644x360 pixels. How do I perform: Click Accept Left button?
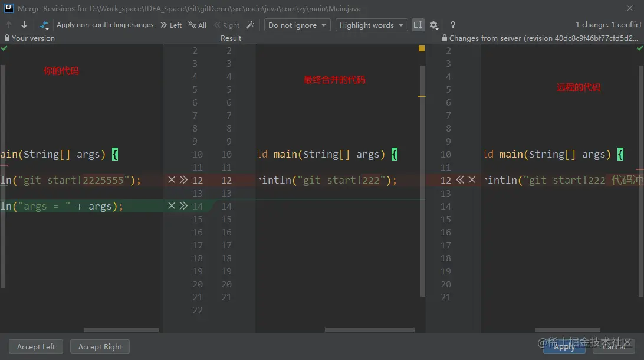coord(36,346)
